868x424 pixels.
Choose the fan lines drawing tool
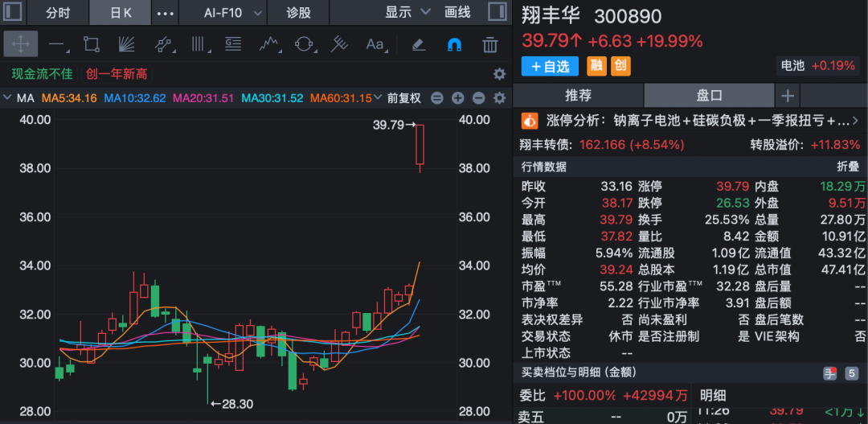[127, 44]
